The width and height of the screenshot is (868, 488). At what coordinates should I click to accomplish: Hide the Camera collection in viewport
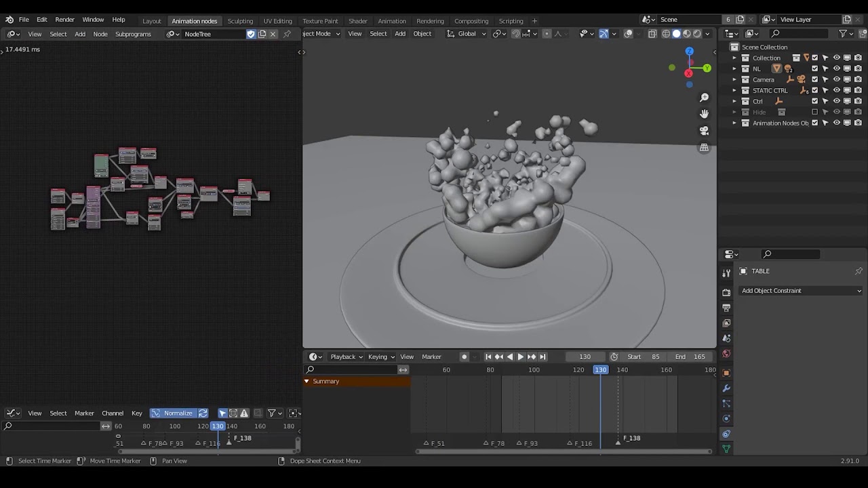pyautogui.click(x=837, y=79)
